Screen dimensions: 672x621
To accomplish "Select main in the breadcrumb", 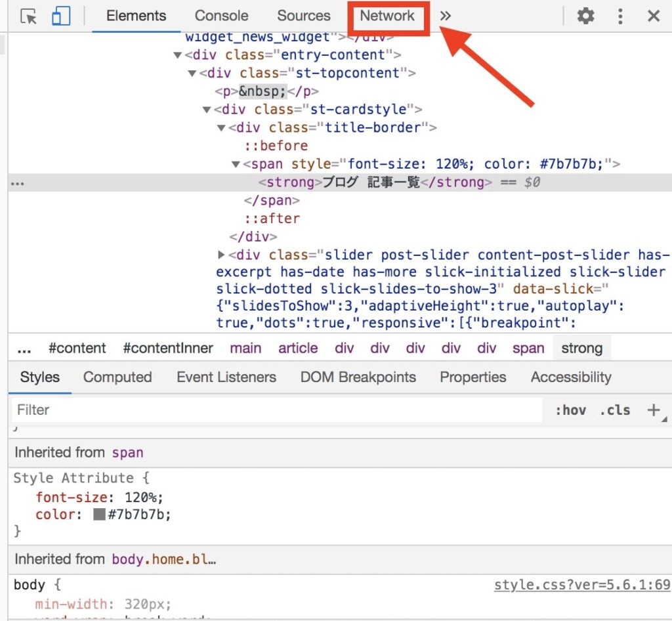I will (x=245, y=348).
